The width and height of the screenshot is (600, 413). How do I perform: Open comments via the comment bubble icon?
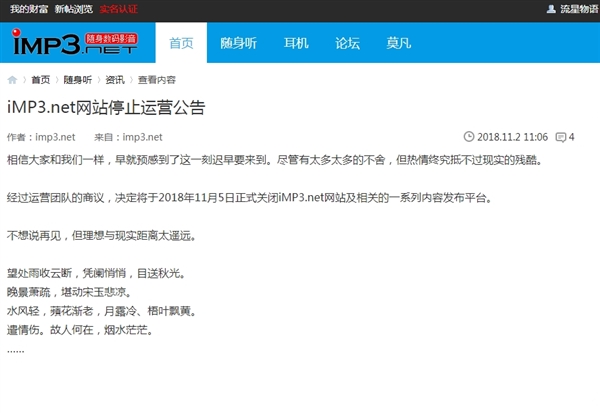coord(561,137)
